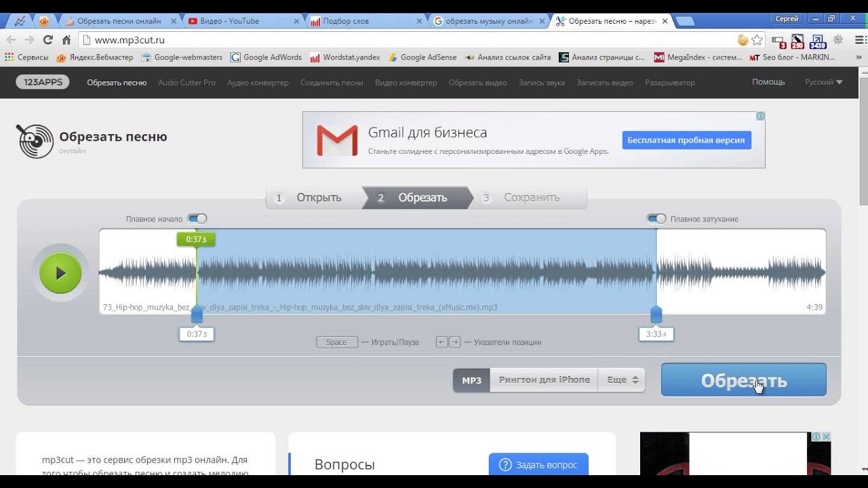Open the Русский language dropdown

click(823, 82)
